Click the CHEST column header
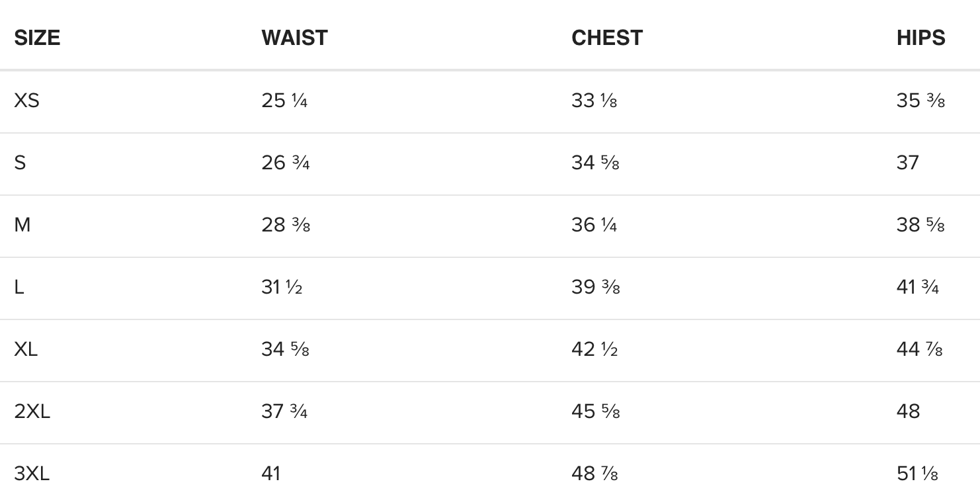This screenshot has height=500, width=980. coord(606,38)
